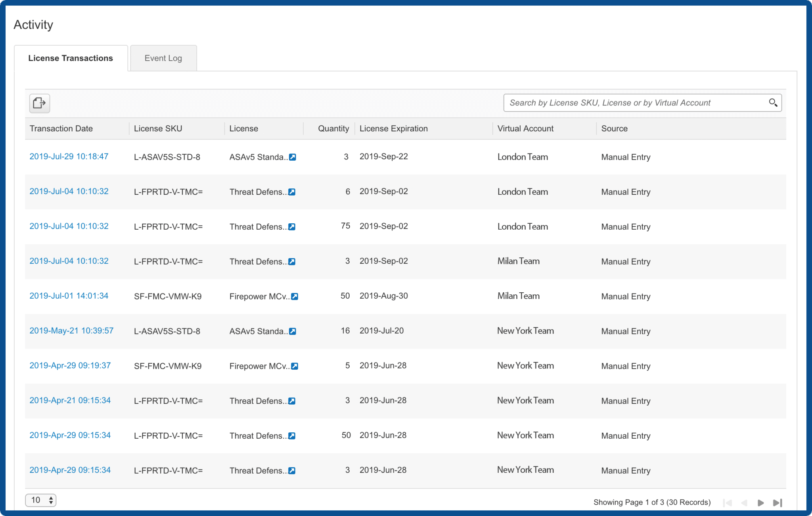Screen dimensions: 812x516
Task: Open the ASAv5 Standard license external link
Action: 292,157
